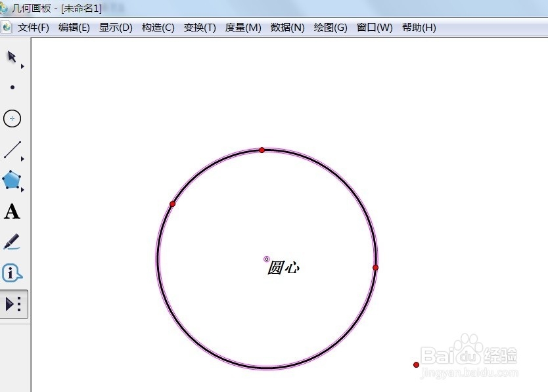This screenshot has height=392, width=548.
Task: Expand the Arrow tool flyout triangle
Action: click(22, 66)
